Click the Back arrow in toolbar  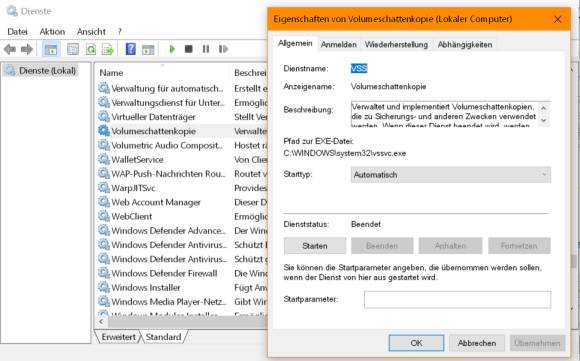point(10,49)
